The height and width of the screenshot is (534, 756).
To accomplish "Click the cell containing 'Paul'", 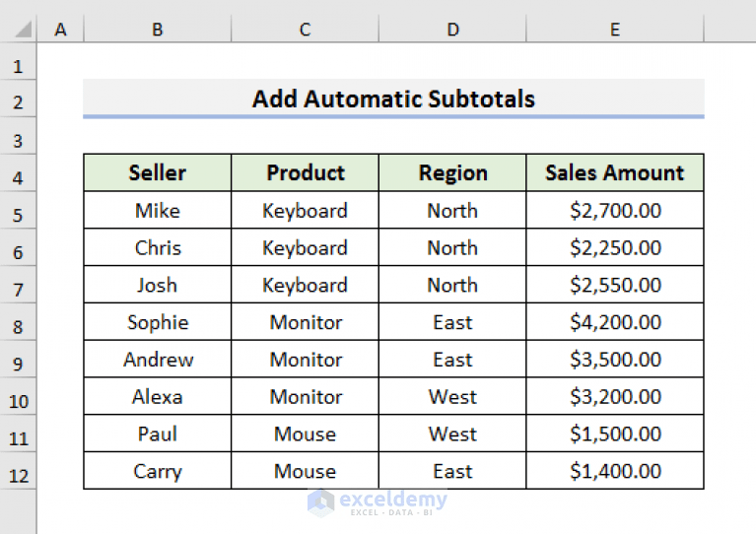I will click(158, 434).
